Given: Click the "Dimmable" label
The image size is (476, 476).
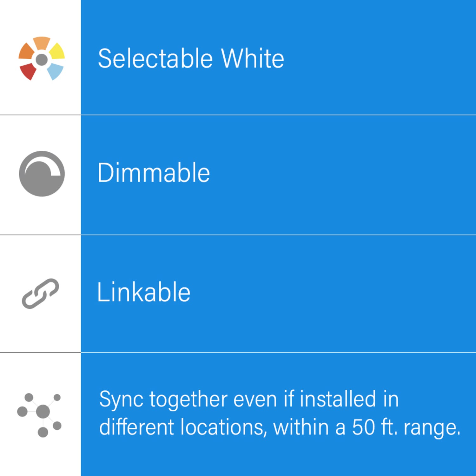Looking at the screenshot, I should coord(154,173).
